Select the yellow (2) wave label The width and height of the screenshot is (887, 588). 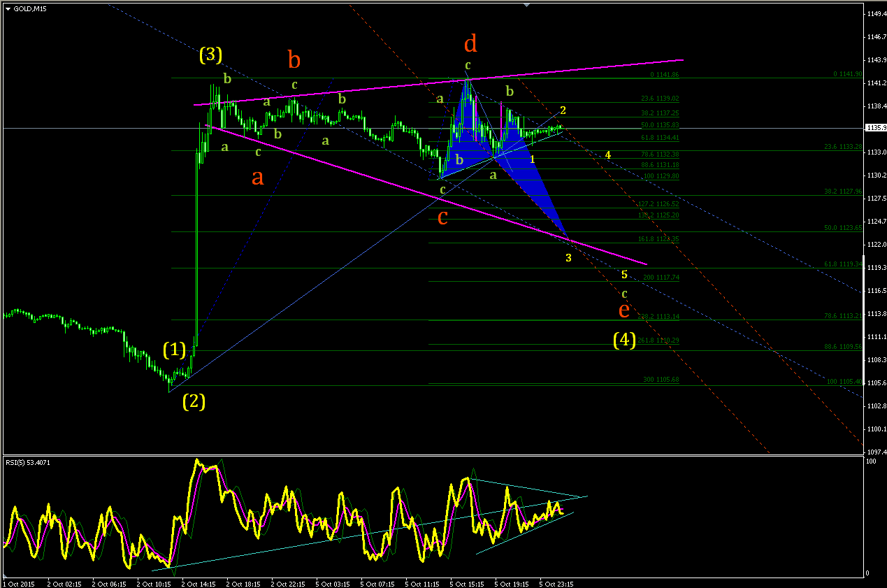[194, 401]
